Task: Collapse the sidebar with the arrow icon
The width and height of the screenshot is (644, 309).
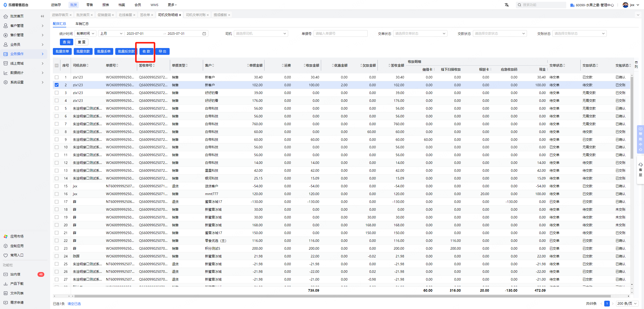Action: click(x=42, y=16)
